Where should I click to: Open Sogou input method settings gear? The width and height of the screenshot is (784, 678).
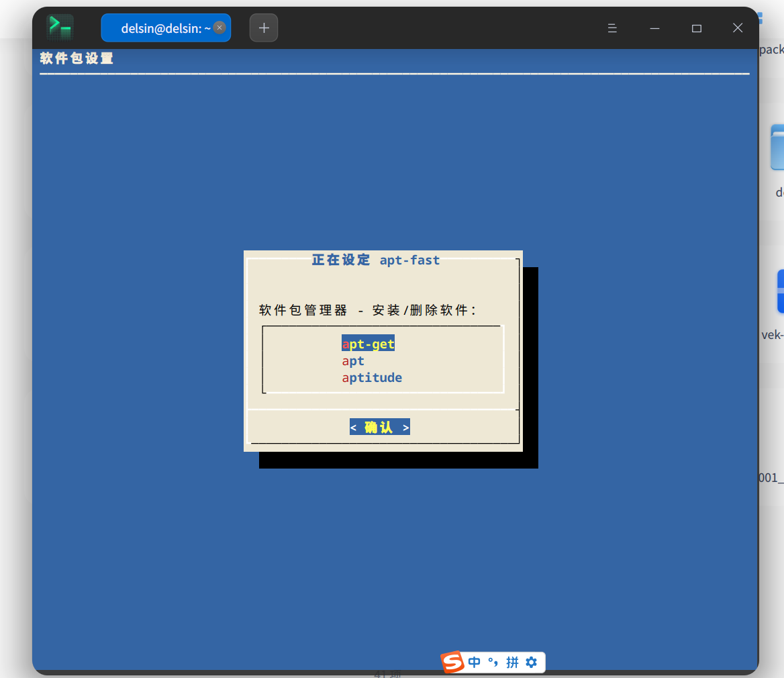531,663
